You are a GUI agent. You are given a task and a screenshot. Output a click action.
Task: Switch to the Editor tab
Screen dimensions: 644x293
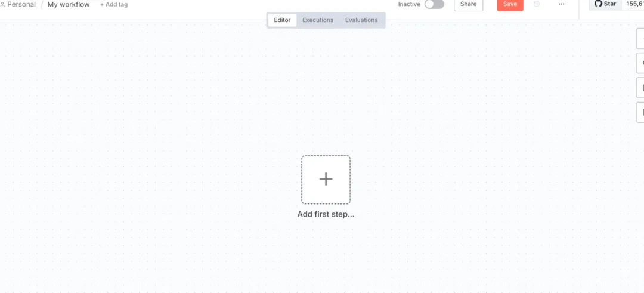(282, 20)
